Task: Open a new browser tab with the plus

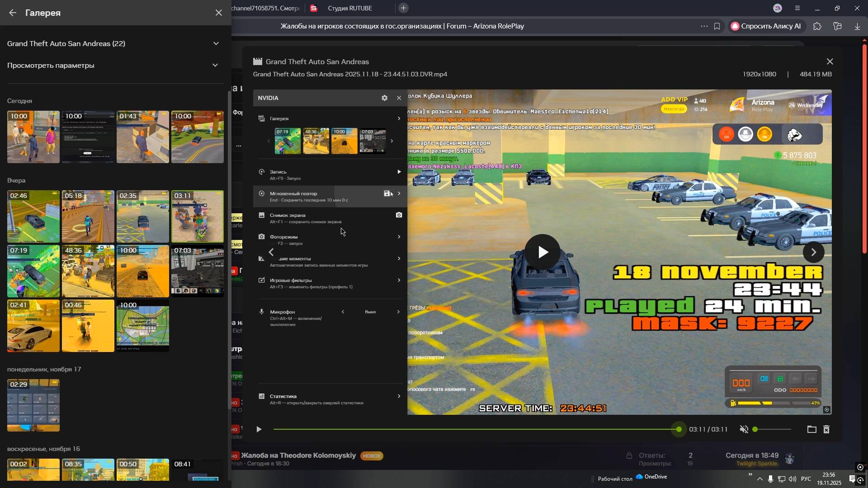Action: (x=403, y=8)
